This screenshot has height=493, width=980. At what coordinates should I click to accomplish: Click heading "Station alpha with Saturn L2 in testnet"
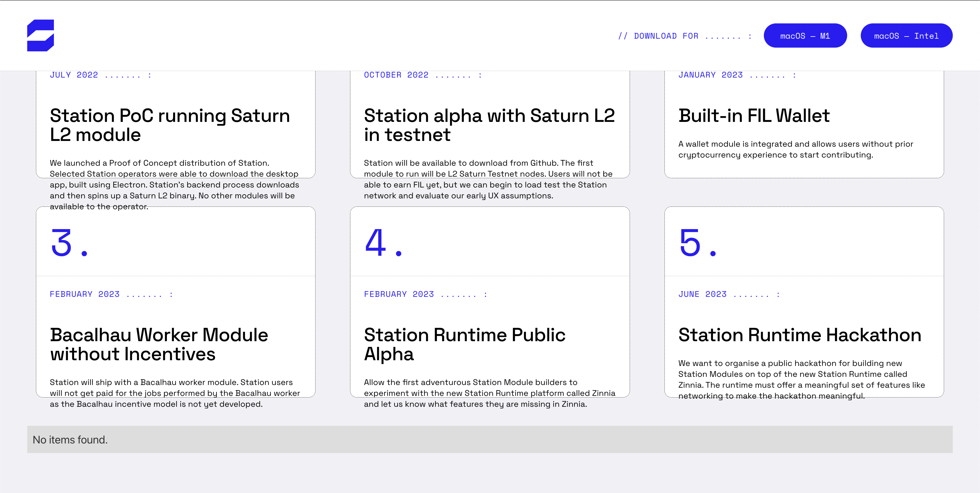coord(489,125)
